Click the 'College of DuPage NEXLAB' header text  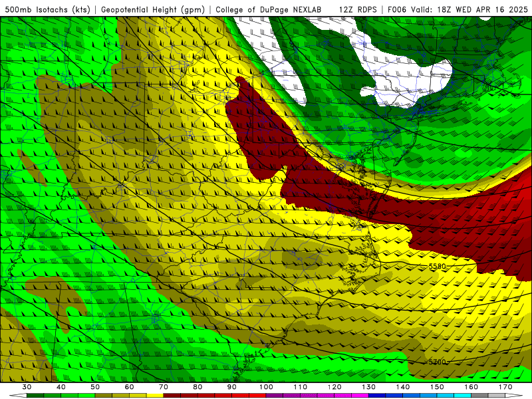pyautogui.click(x=268, y=9)
